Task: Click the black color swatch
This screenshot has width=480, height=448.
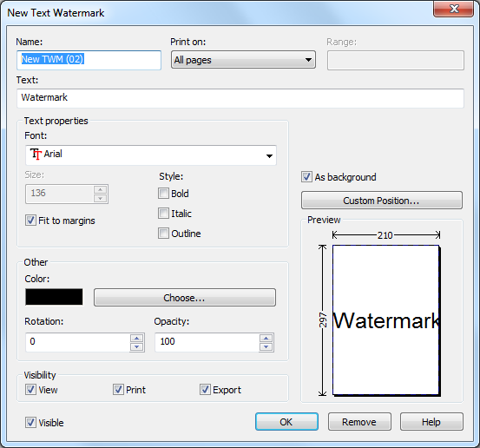Action: point(54,297)
